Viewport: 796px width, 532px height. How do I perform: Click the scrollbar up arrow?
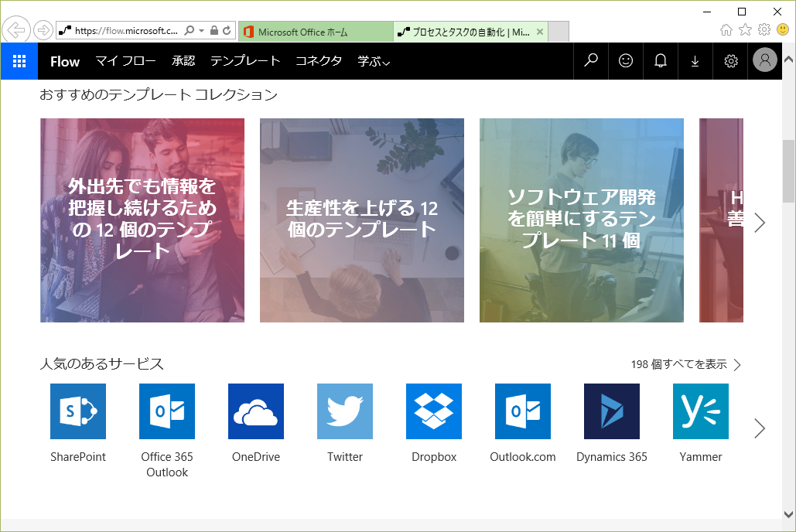click(788, 59)
